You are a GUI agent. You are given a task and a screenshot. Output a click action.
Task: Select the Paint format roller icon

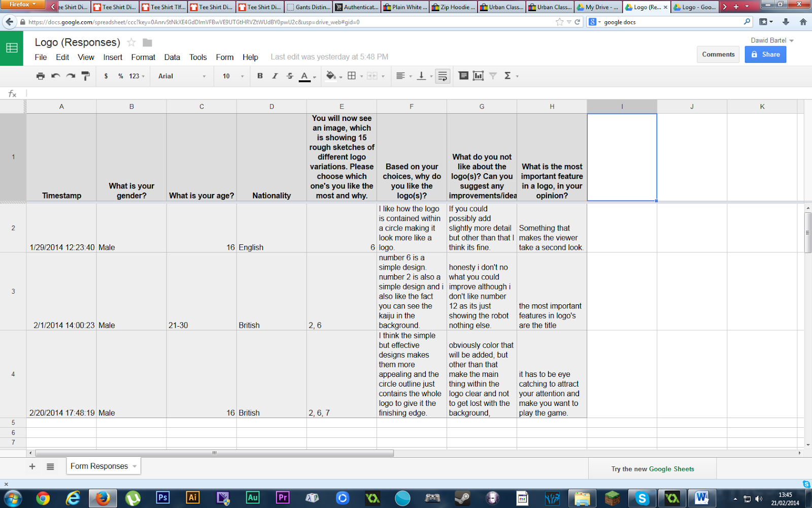(86, 76)
